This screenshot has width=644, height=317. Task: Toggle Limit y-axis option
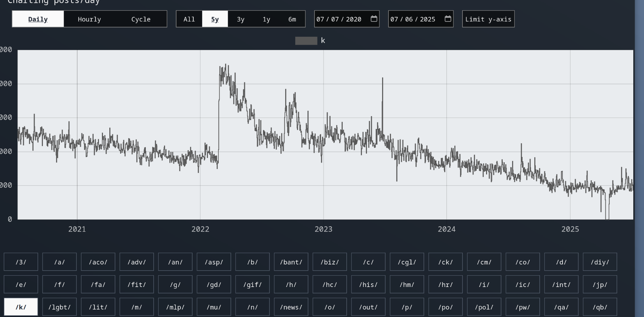click(x=488, y=19)
